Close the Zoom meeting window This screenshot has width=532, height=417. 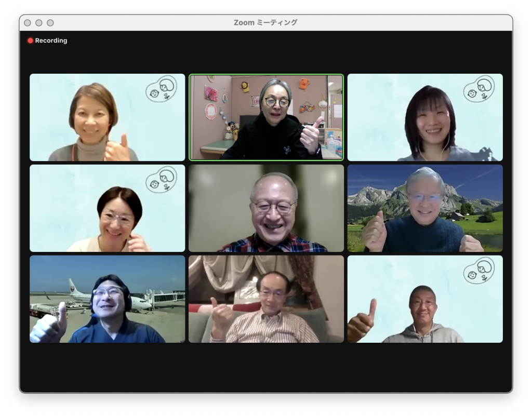click(28, 23)
